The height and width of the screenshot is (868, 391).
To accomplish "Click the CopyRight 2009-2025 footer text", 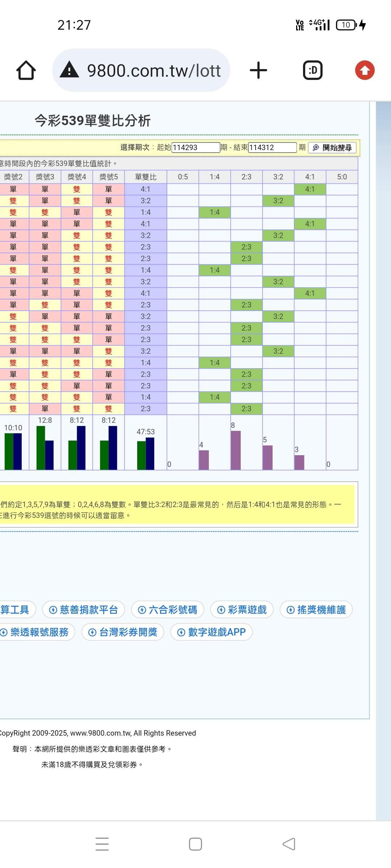I will 97,733.
